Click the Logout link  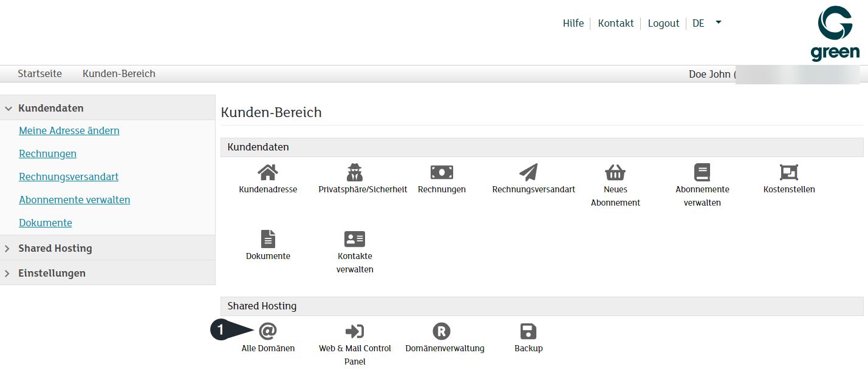coord(663,23)
